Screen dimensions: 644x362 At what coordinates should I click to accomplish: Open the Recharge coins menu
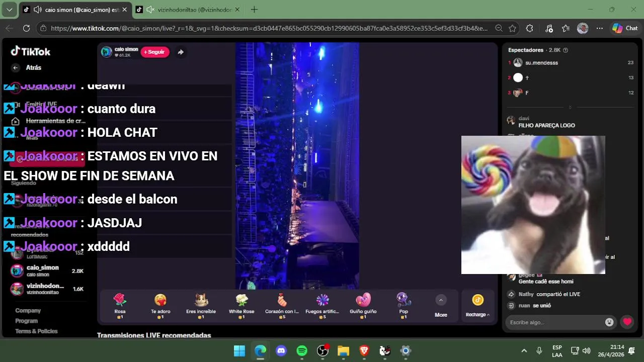pyautogui.click(x=477, y=306)
